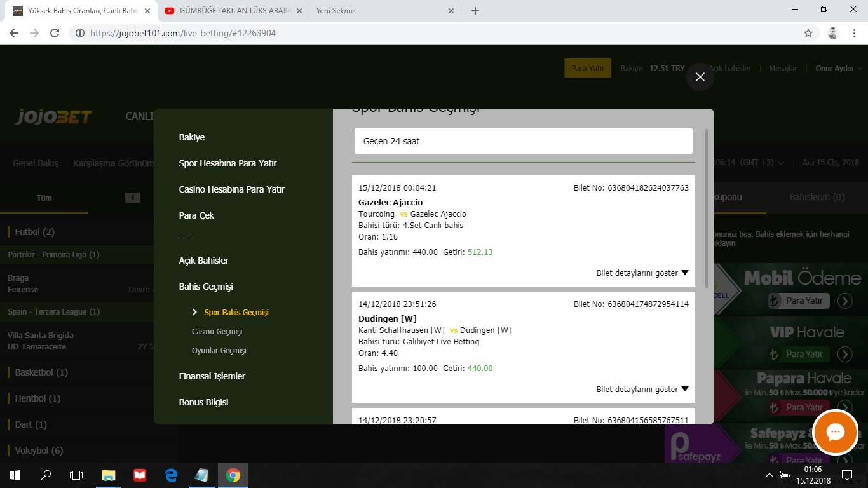Screen dimensions: 868x488
Task: Open the Action Center notification icon
Action: pos(846,475)
